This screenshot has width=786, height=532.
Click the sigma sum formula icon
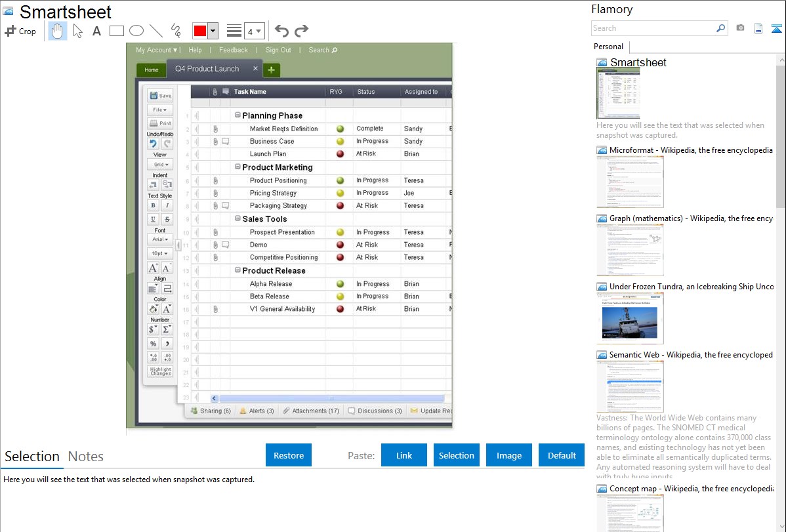tap(167, 329)
